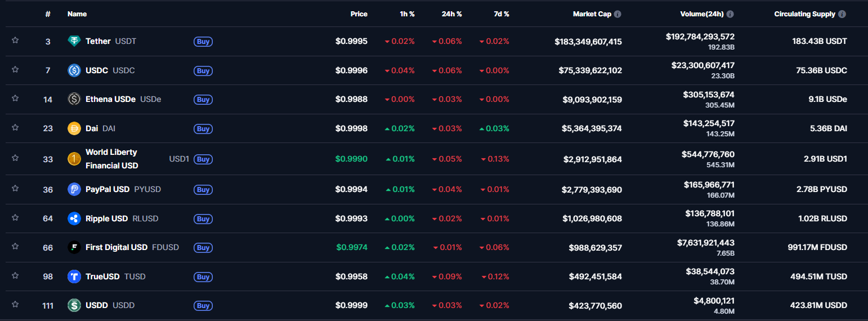Click Buy button for PayPal USD
The height and width of the screenshot is (321, 868).
pyautogui.click(x=203, y=189)
